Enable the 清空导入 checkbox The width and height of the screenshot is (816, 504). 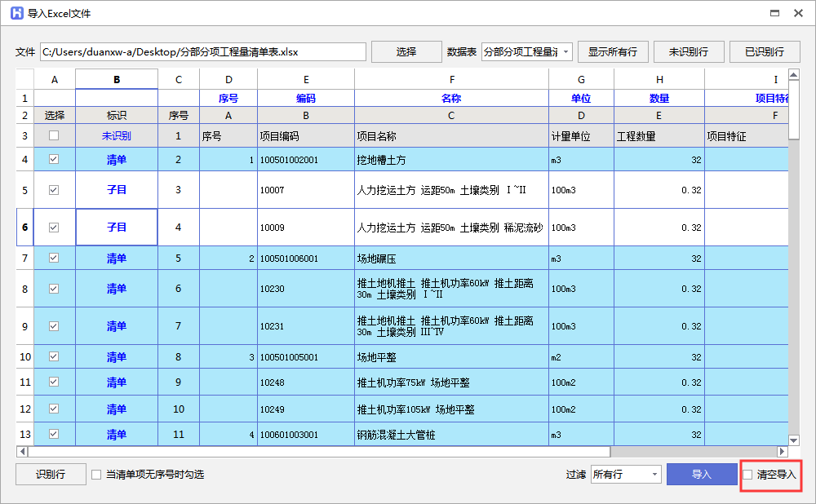[747, 474]
